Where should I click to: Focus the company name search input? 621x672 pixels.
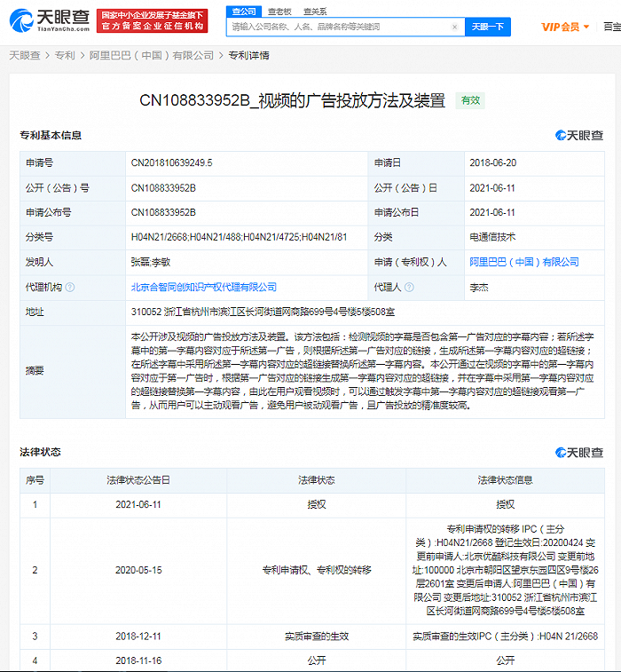[x=341, y=27]
